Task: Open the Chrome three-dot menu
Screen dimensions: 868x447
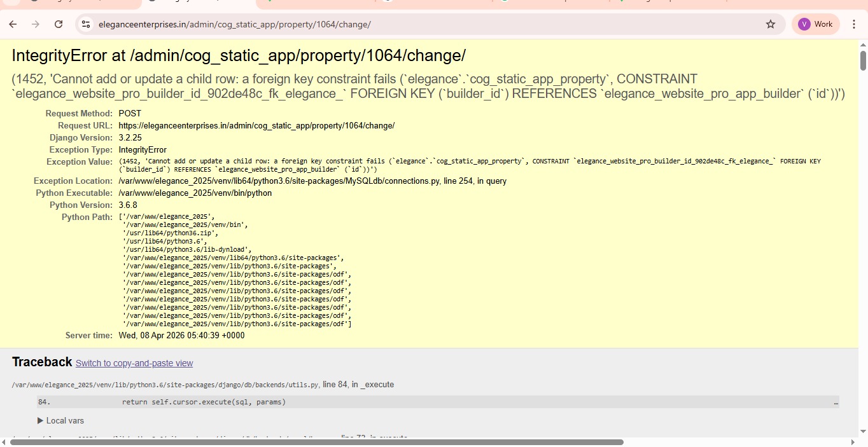Action: tap(853, 24)
